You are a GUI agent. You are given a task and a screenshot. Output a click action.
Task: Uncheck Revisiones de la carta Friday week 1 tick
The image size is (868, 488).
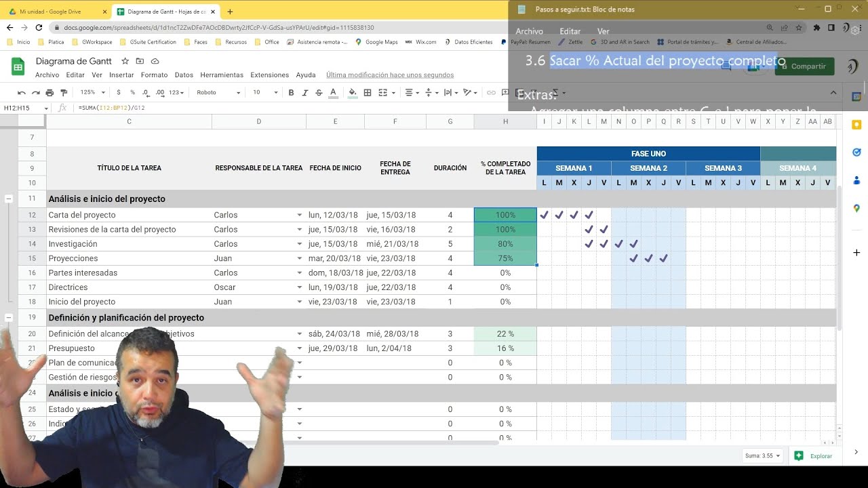coord(604,229)
